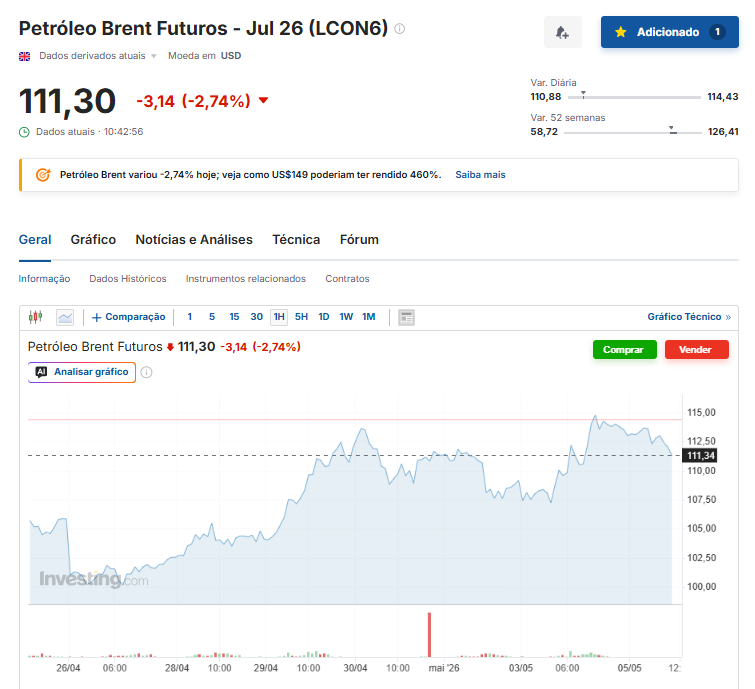Click the news overlay icon in the chart toolbar
This screenshot has height=689, width=755.
[x=406, y=317]
